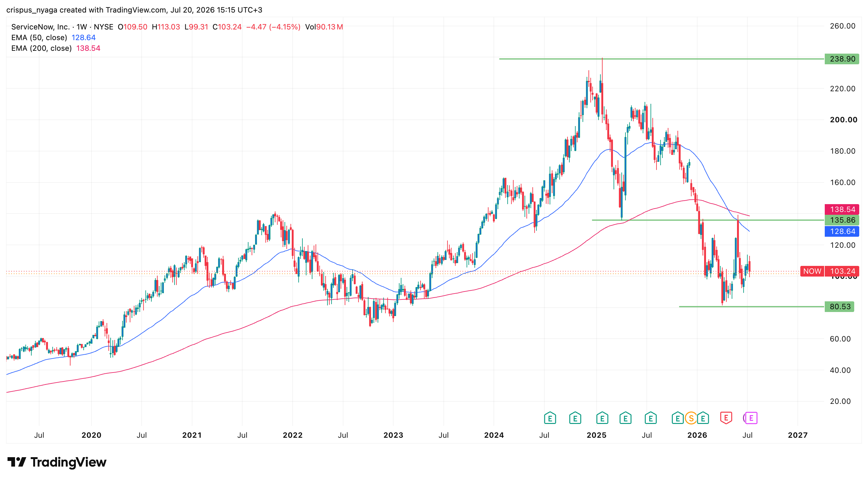Open the red earnings E marker
This screenshot has width=868, height=481.
(x=726, y=418)
